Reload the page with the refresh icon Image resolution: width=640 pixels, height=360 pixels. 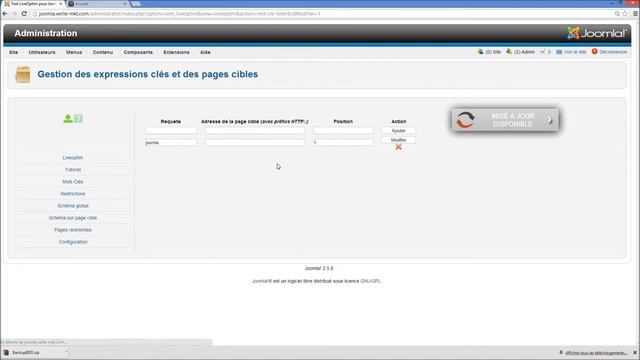[x=24, y=13]
